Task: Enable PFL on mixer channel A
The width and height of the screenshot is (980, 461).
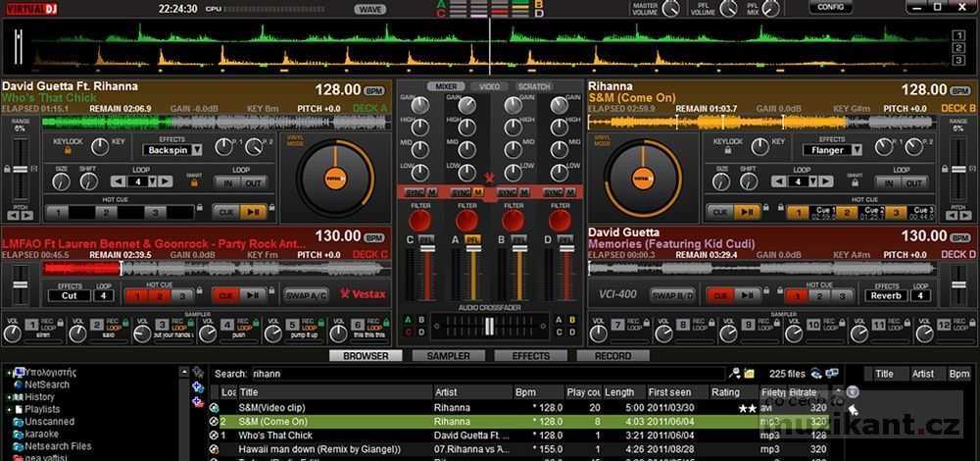Action: [473, 239]
